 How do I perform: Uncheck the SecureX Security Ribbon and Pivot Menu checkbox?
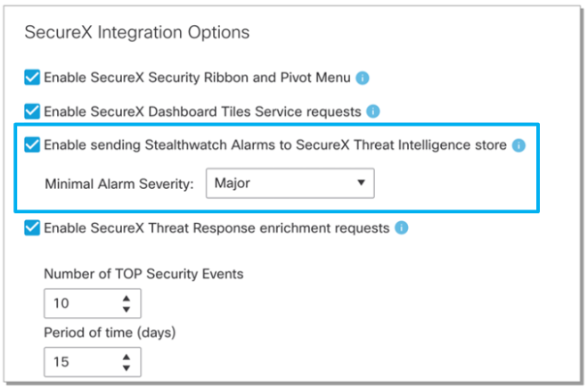32,78
